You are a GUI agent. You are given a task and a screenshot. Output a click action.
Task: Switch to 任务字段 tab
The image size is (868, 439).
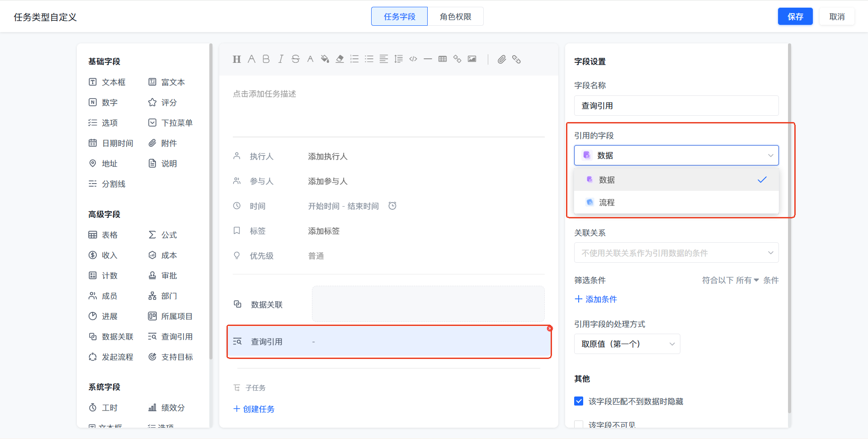(x=399, y=16)
